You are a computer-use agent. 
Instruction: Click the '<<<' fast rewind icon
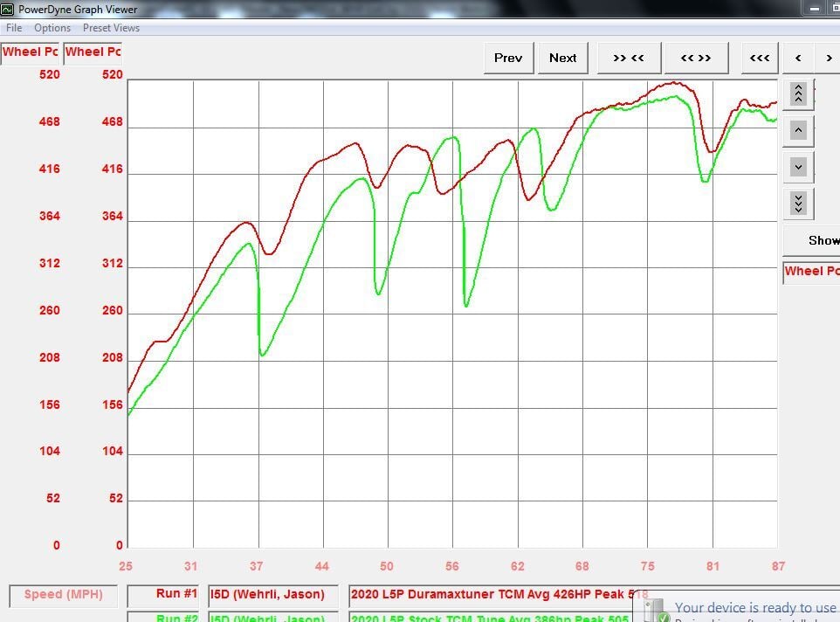(x=759, y=57)
